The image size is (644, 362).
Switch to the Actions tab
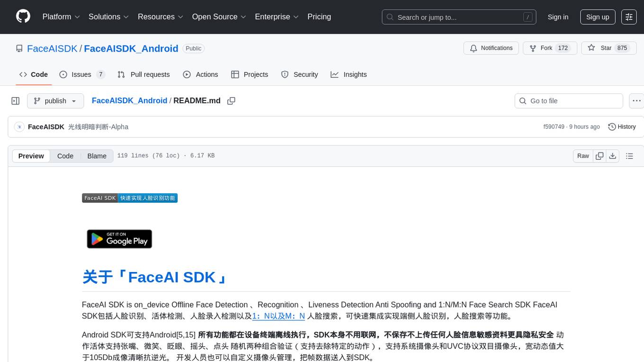(200, 74)
